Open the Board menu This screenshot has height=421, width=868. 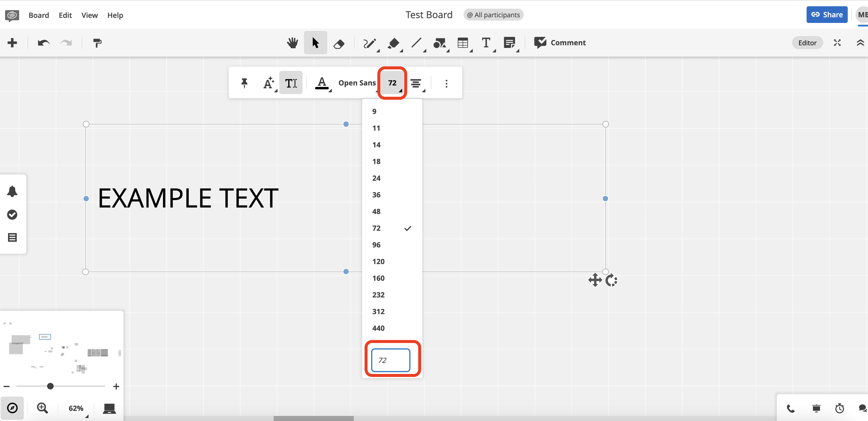tap(39, 15)
